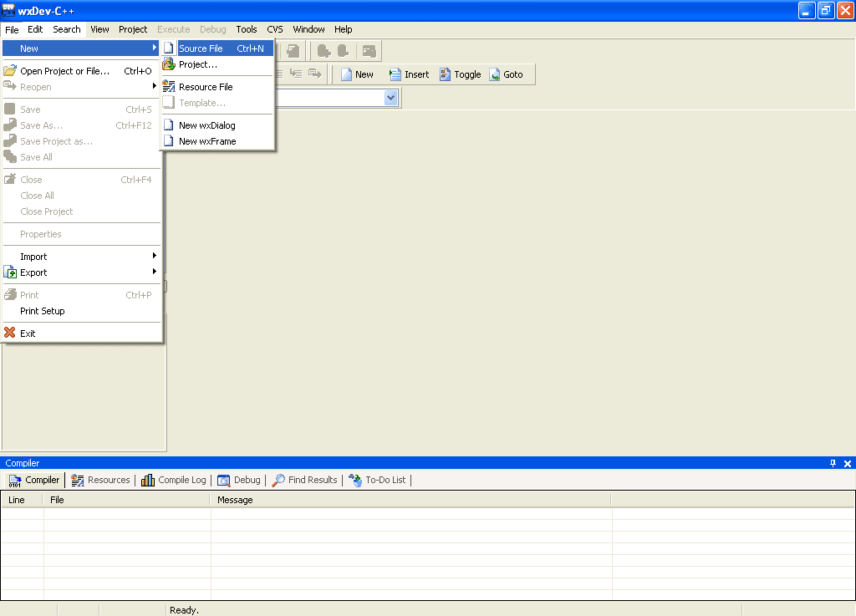Open Project or File... menu entry
Screen dimensions: 856x616
click(81, 71)
